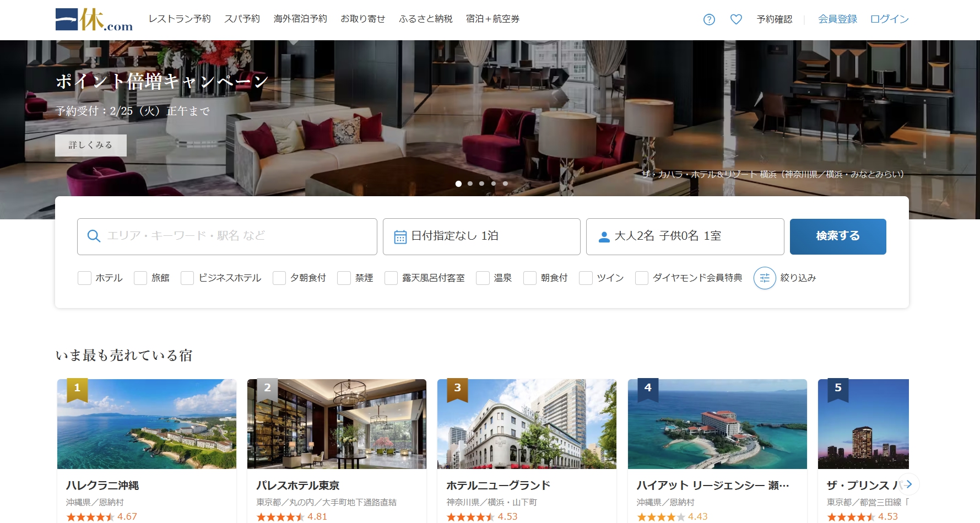Click the ザ・カハラ・ホテル&リゾート 横浜 caption
The image size is (980, 523).
[772, 174]
